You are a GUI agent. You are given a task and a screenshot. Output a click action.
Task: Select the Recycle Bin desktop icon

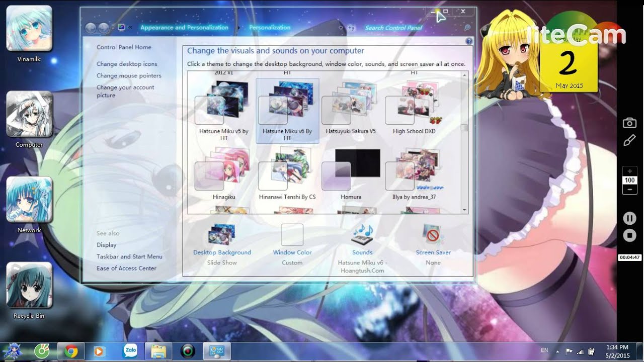[x=29, y=291]
